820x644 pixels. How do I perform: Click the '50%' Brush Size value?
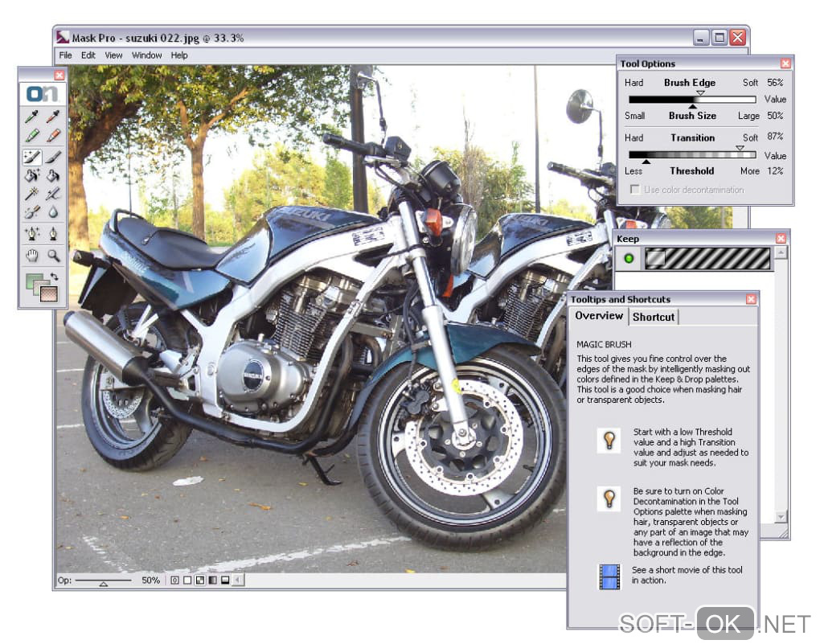(x=775, y=116)
